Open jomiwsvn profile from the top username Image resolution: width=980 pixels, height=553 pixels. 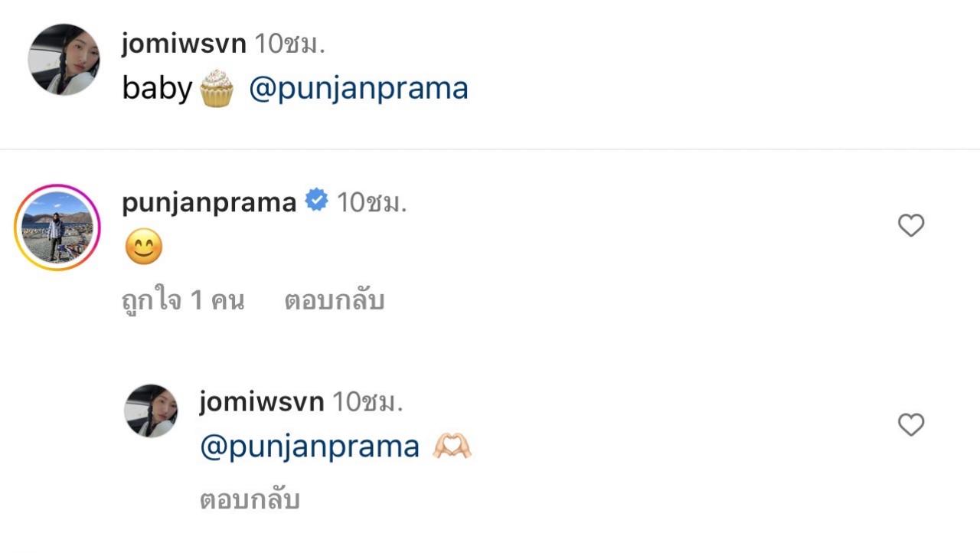[x=184, y=44]
